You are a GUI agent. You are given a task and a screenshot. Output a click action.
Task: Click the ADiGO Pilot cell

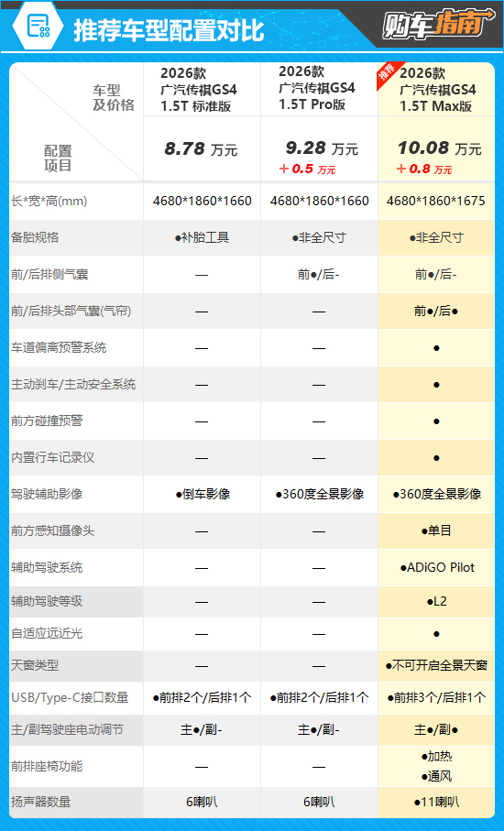[x=437, y=568]
